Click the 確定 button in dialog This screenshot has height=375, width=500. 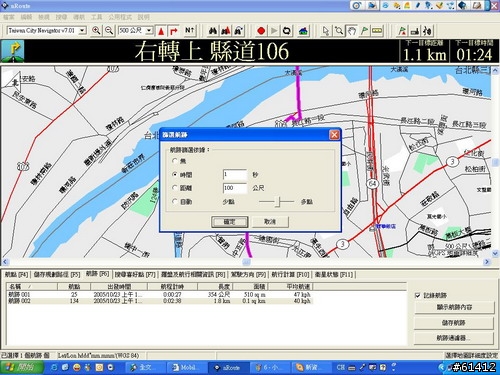230,222
